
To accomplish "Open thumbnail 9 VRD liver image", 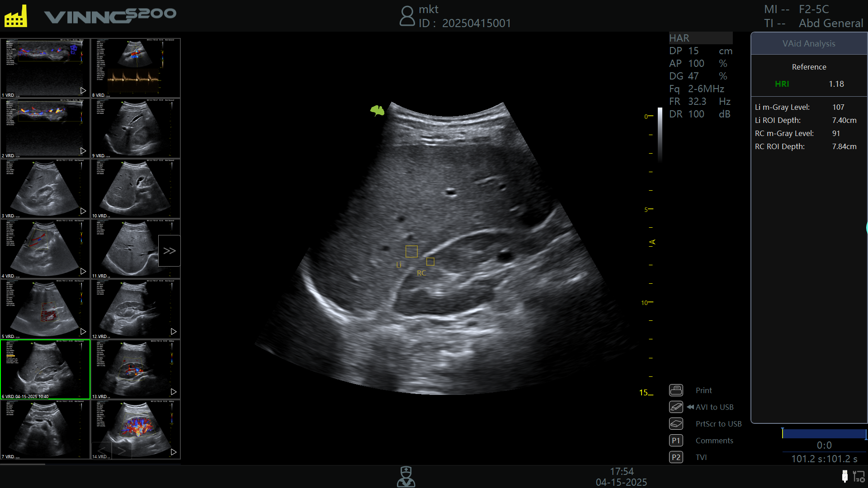I will [x=136, y=128].
